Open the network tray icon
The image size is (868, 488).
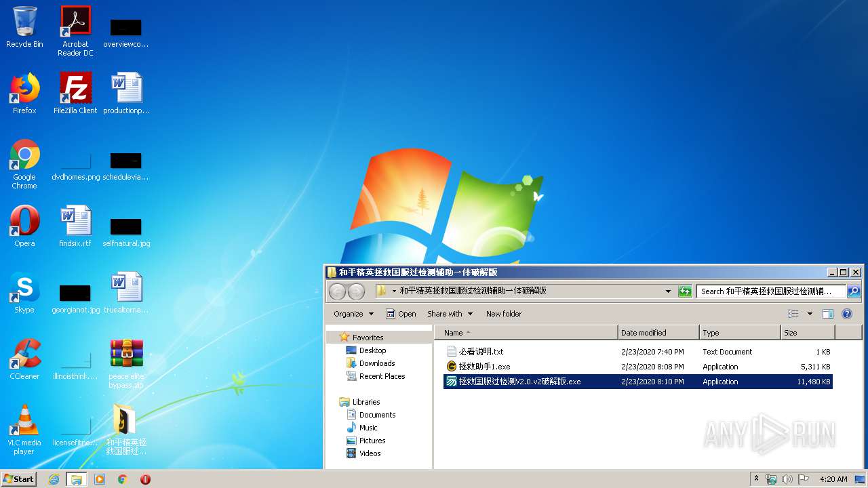pyautogui.click(x=771, y=479)
